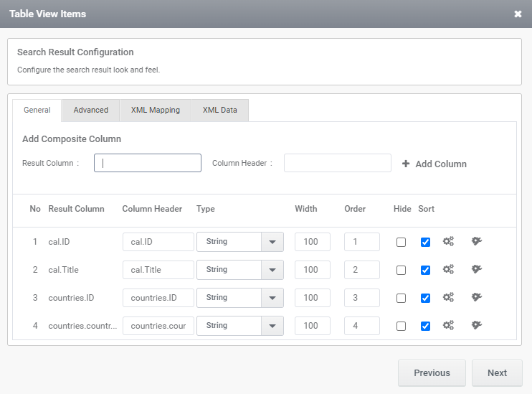This screenshot has width=532, height=394.
Task: Click the Next button
Action: 497,373
